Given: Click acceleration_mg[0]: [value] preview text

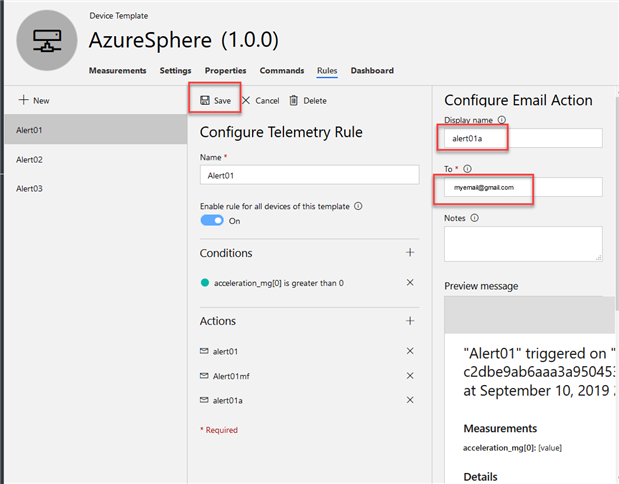Looking at the screenshot, I should tap(512, 448).
